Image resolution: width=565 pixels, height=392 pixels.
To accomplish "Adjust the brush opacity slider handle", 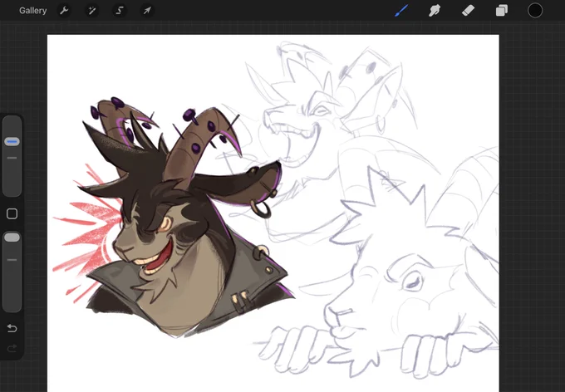I will pos(12,237).
